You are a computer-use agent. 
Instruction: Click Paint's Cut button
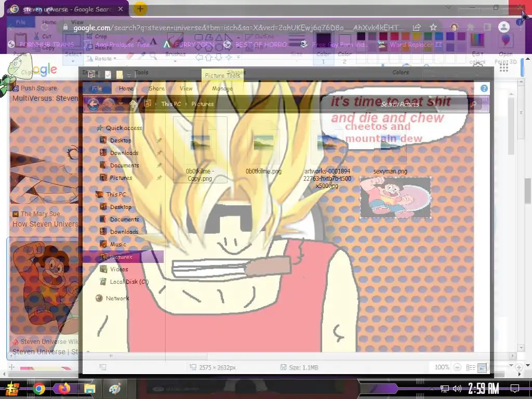click(43, 36)
